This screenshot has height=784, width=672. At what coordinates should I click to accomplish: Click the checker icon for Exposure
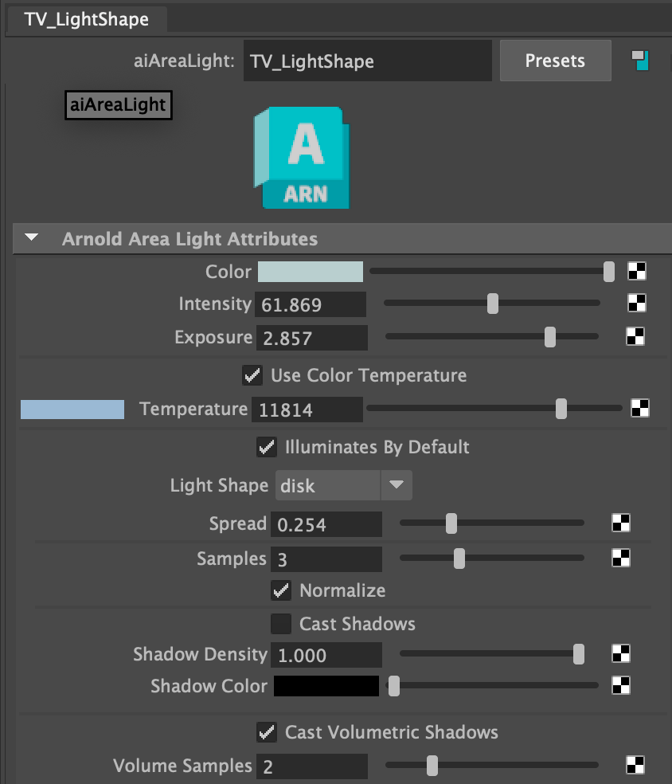tap(636, 336)
